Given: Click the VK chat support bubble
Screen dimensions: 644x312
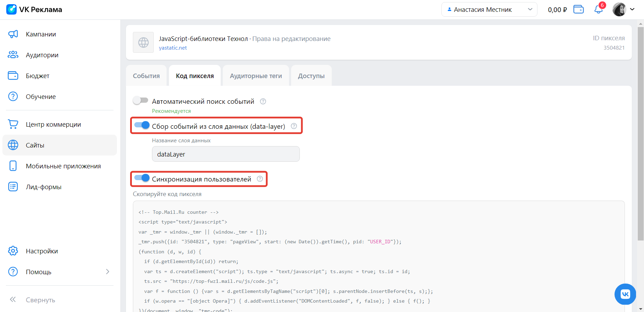Looking at the screenshot, I should (x=625, y=294).
